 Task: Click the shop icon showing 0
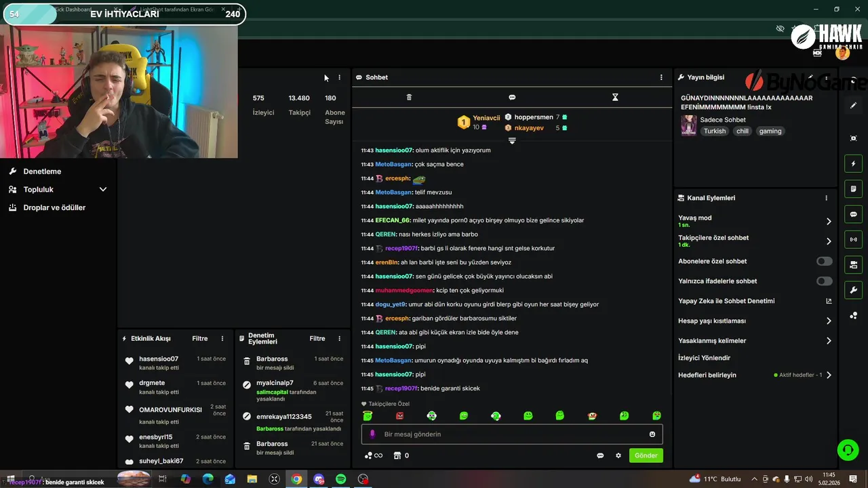click(401, 455)
